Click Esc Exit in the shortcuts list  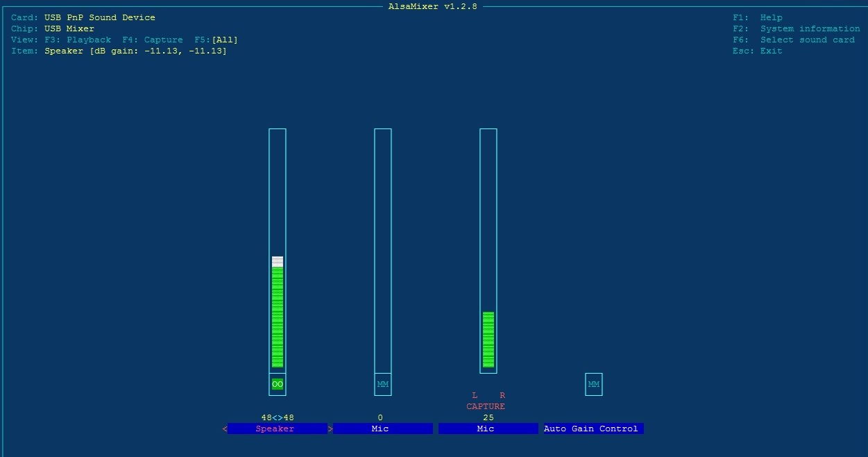point(758,51)
